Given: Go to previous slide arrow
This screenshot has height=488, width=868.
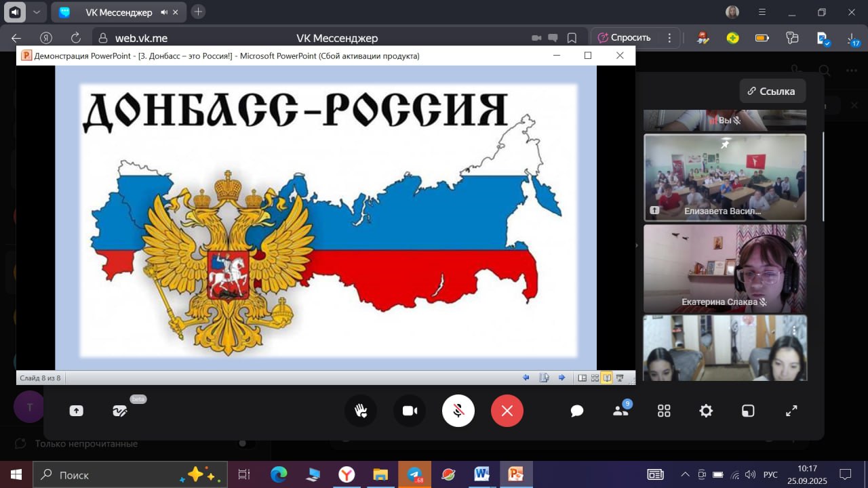Looking at the screenshot, I should click(526, 378).
